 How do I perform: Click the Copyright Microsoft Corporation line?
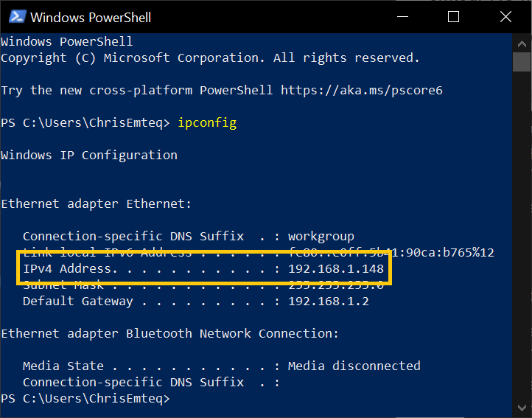tap(210, 58)
